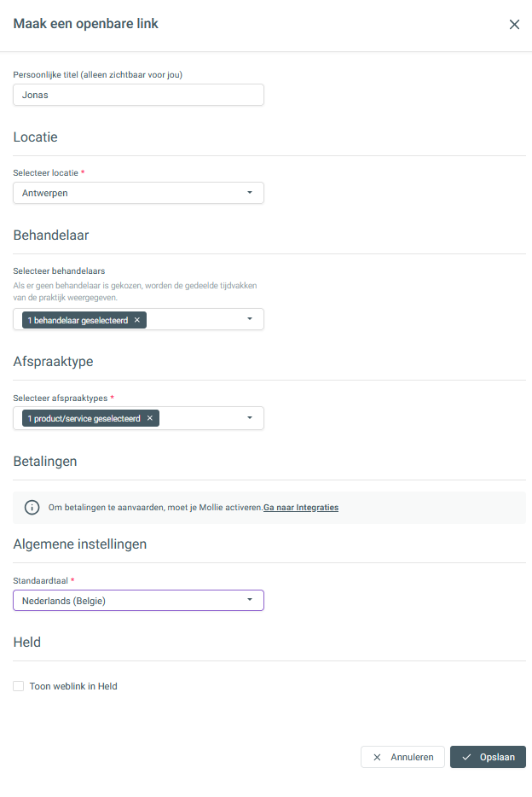Expand the Antwerpen location dropdown arrow
The width and height of the screenshot is (532, 797).
(250, 193)
